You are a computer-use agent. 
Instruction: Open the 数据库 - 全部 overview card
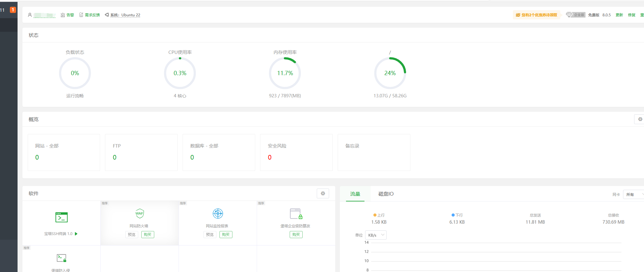click(x=219, y=152)
